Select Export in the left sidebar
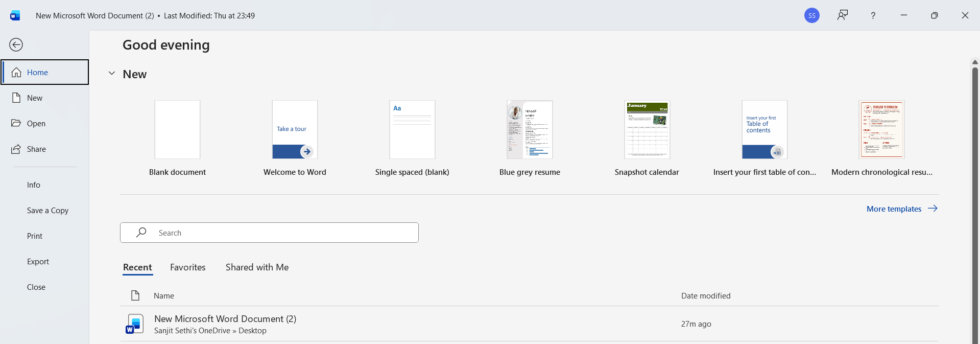 click(38, 262)
